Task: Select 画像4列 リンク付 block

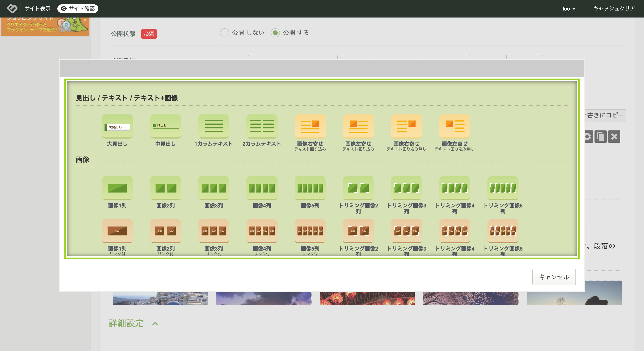Action: pos(262,231)
